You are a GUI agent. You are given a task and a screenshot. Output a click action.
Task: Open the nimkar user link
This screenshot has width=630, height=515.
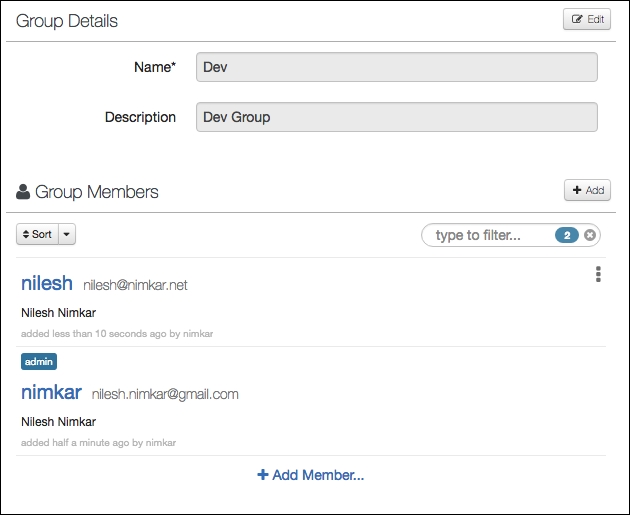point(51,392)
